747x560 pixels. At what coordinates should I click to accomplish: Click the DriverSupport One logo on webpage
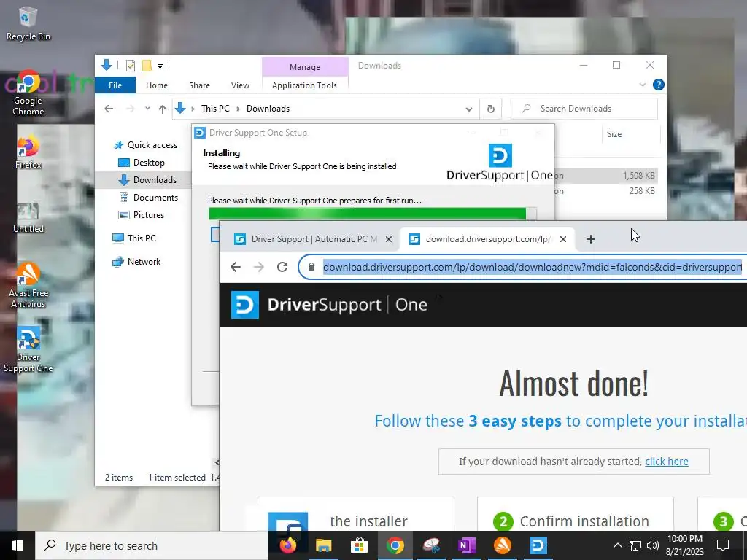coord(329,305)
